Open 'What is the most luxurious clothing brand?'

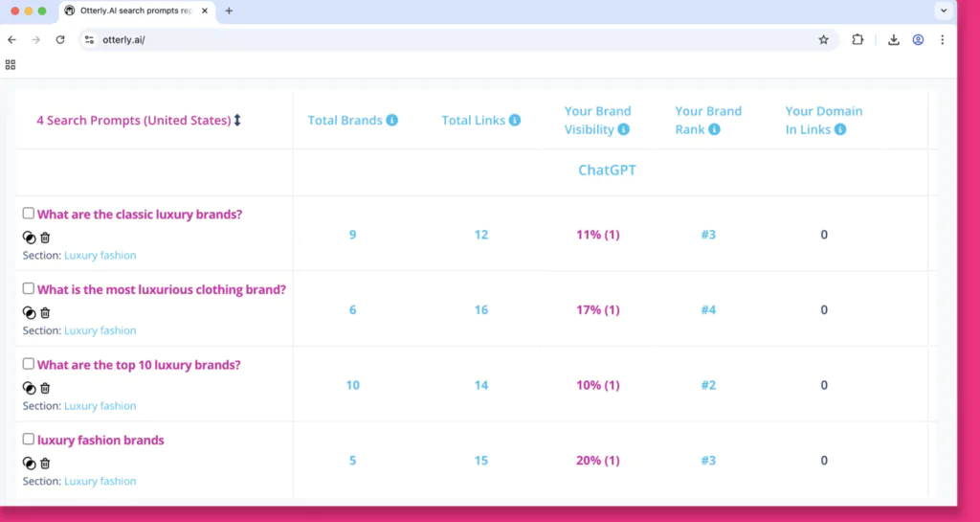pyautogui.click(x=161, y=289)
